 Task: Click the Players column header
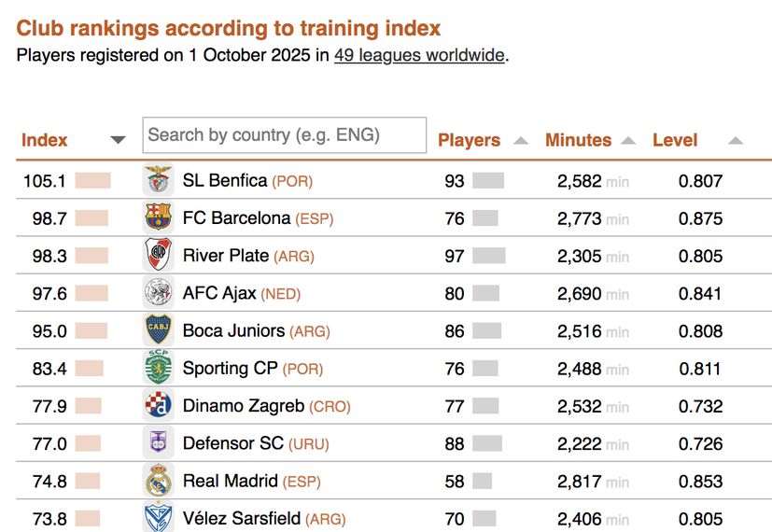pos(469,140)
